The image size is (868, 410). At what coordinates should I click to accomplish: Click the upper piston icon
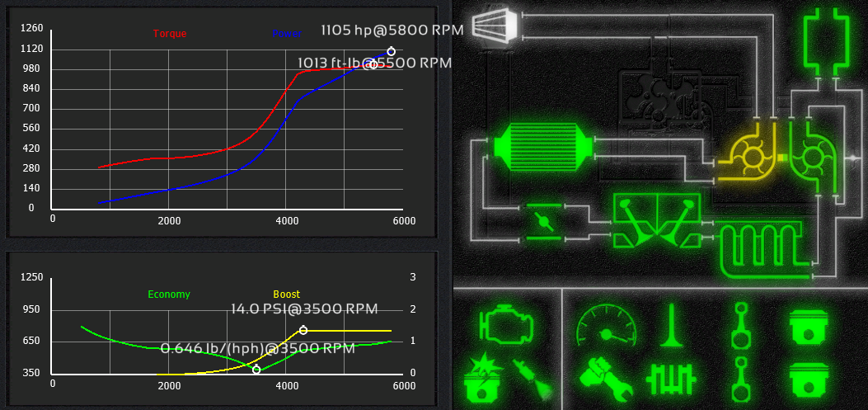809,328
